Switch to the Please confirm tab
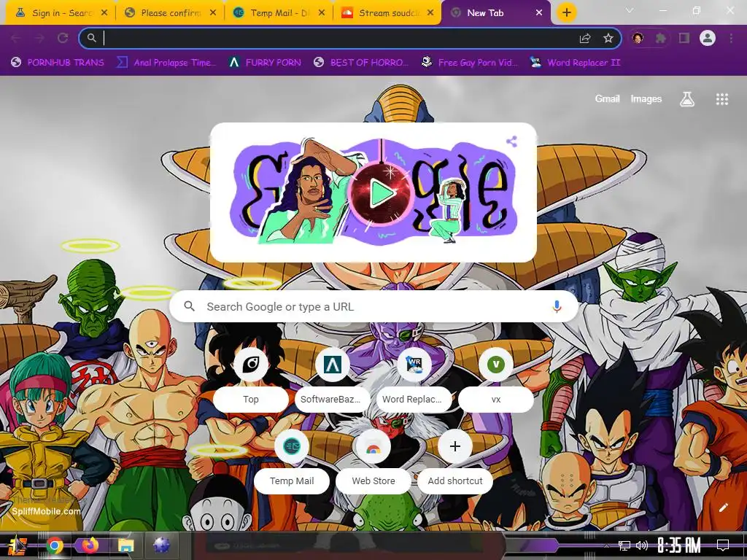This screenshot has height=560, width=747. tap(164, 13)
